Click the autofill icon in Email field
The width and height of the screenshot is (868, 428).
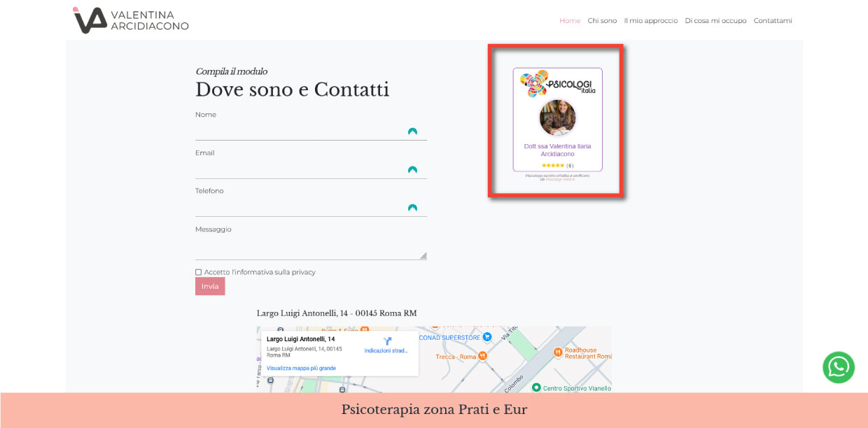tap(412, 170)
